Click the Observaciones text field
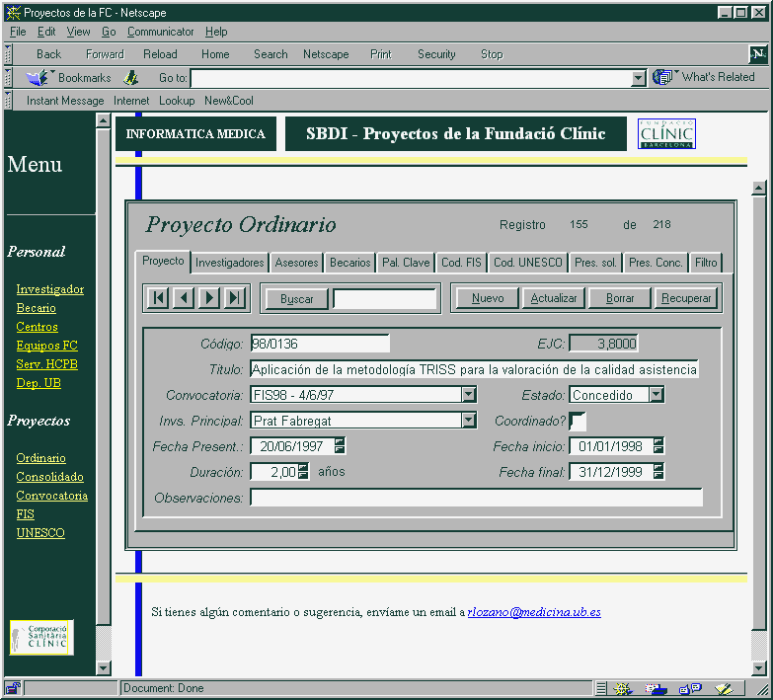Screen dimensions: 773x700 click(476, 498)
